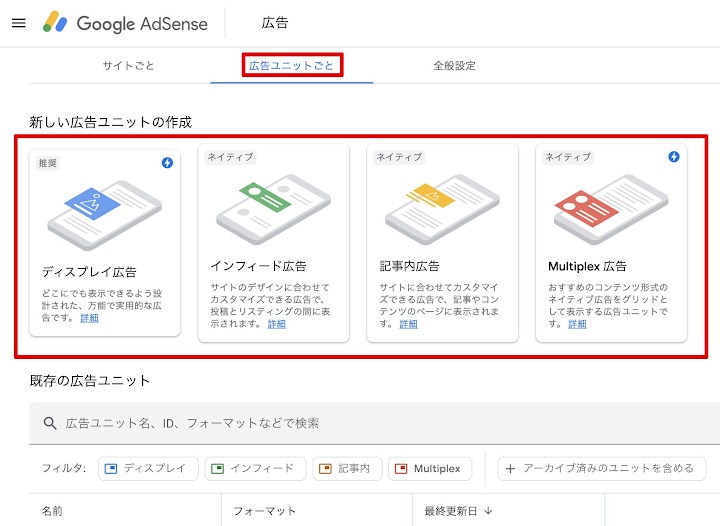Open the 全般設定 tab

tap(454, 66)
